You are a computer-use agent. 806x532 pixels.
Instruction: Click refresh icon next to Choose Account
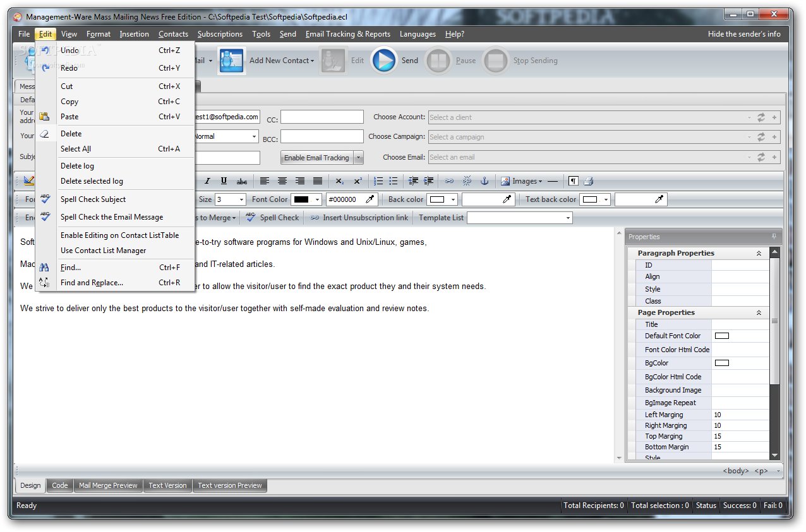click(761, 117)
